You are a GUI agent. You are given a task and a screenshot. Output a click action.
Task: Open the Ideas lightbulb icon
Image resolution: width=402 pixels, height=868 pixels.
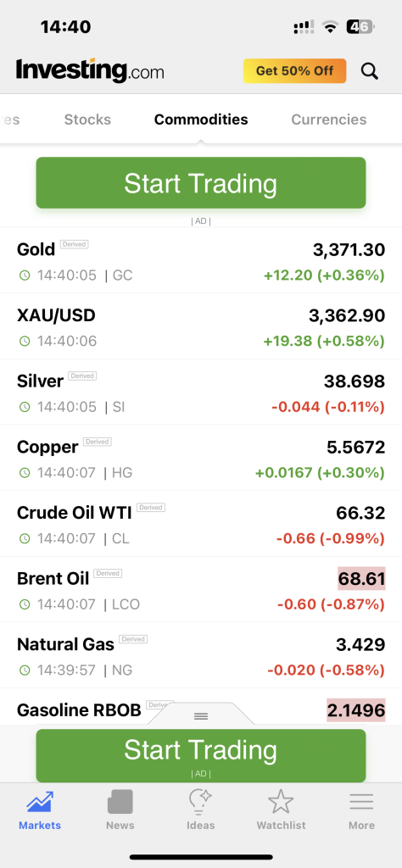click(x=200, y=802)
